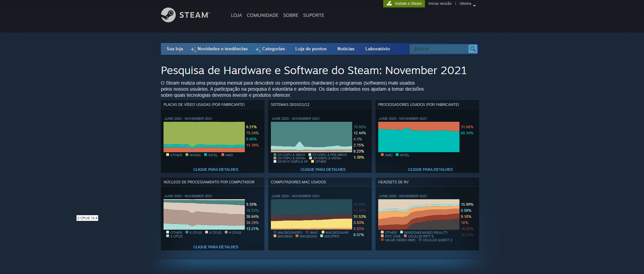Image resolution: width=644 pixels, height=274 pixels.
Task: Click the 68.34% Intel share value
Action: pos(467,133)
